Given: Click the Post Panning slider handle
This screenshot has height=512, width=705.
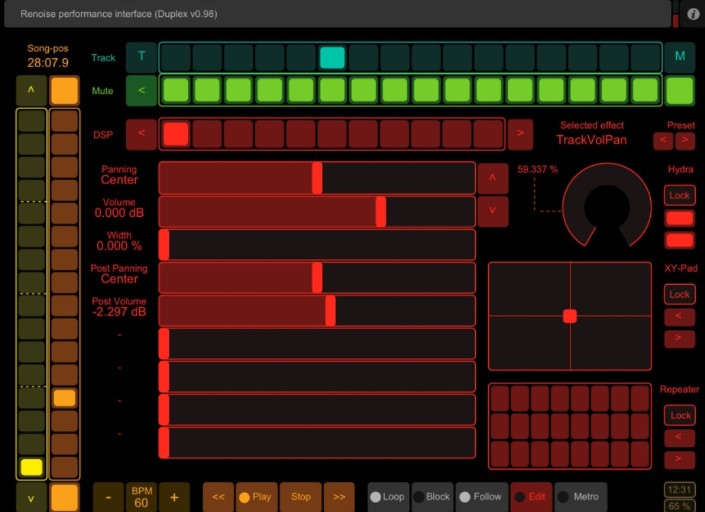Looking at the screenshot, I should [x=317, y=277].
